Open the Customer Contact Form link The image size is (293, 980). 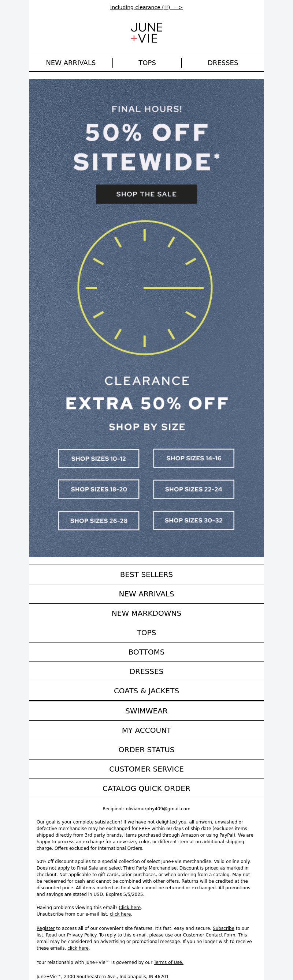(209, 935)
